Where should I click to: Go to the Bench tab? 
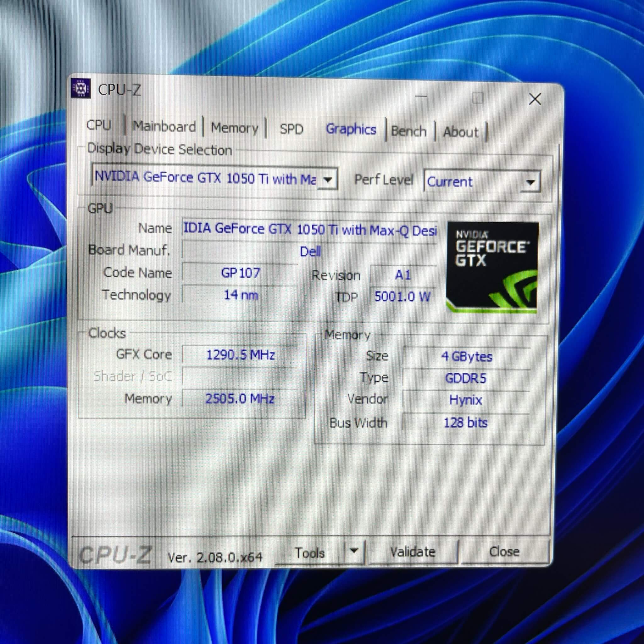coord(409,131)
